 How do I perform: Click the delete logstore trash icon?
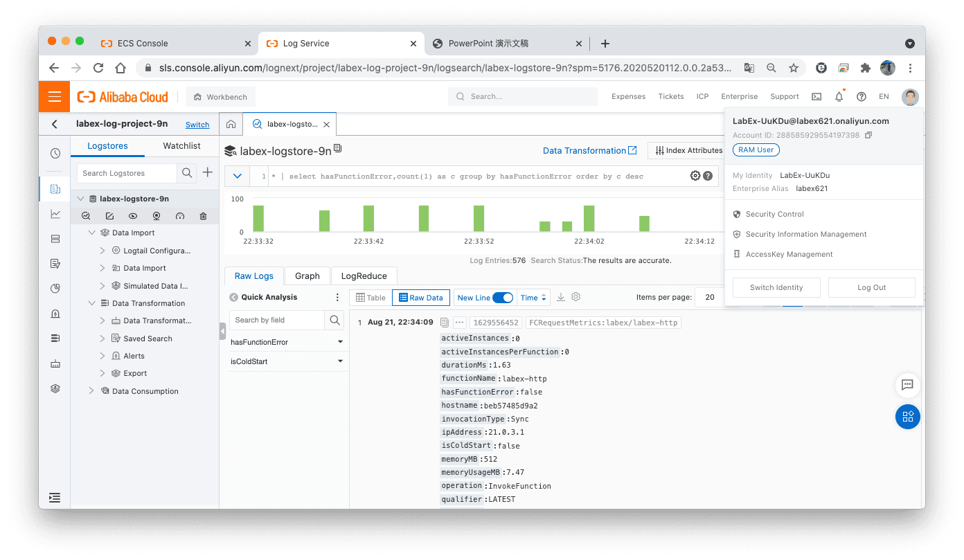pyautogui.click(x=203, y=216)
